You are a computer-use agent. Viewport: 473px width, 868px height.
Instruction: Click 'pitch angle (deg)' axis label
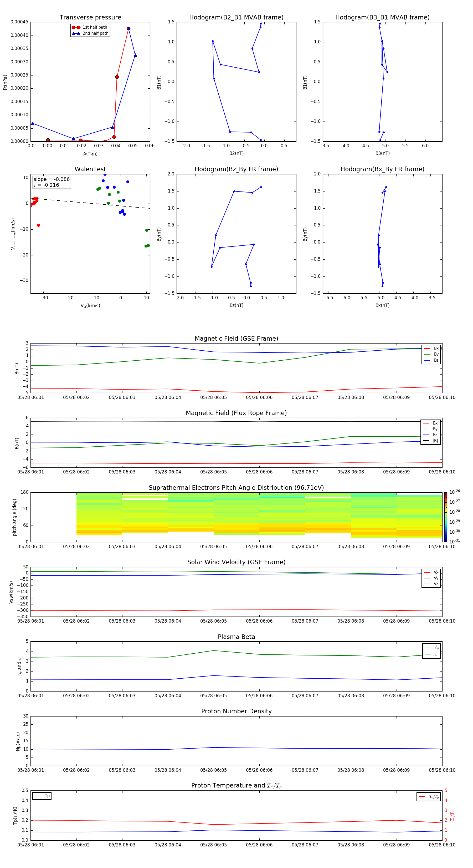(15, 517)
